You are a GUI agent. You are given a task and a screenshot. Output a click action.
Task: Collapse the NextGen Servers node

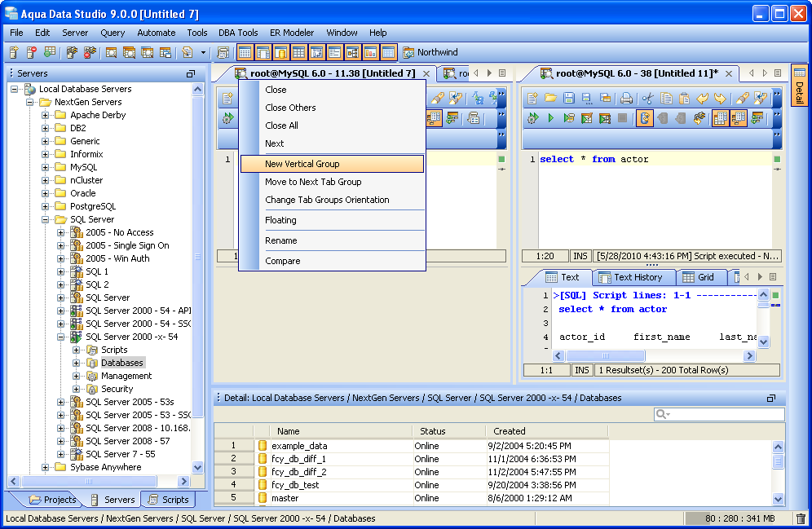(x=30, y=102)
